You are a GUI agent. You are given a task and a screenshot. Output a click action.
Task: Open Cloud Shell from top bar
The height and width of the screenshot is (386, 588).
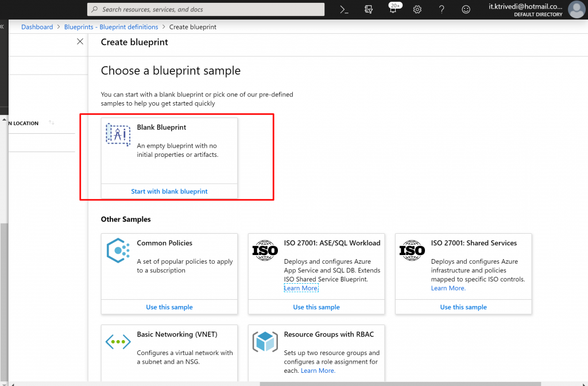(x=344, y=9)
